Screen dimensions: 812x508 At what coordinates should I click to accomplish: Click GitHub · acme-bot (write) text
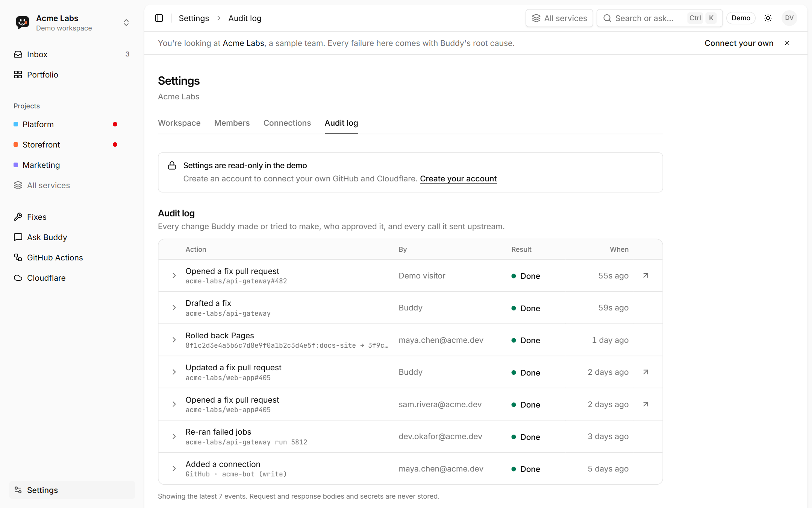pyautogui.click(x=236, y=474)
